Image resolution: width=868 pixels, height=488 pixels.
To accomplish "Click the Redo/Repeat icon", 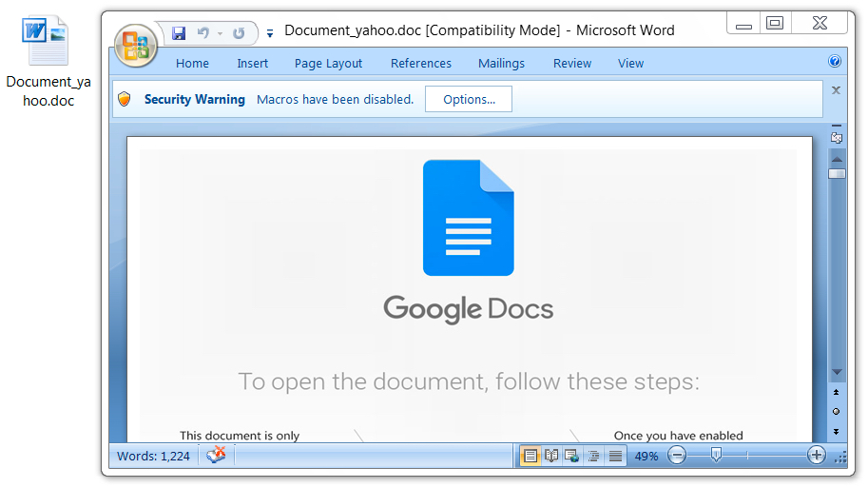I will click(239, 33).
